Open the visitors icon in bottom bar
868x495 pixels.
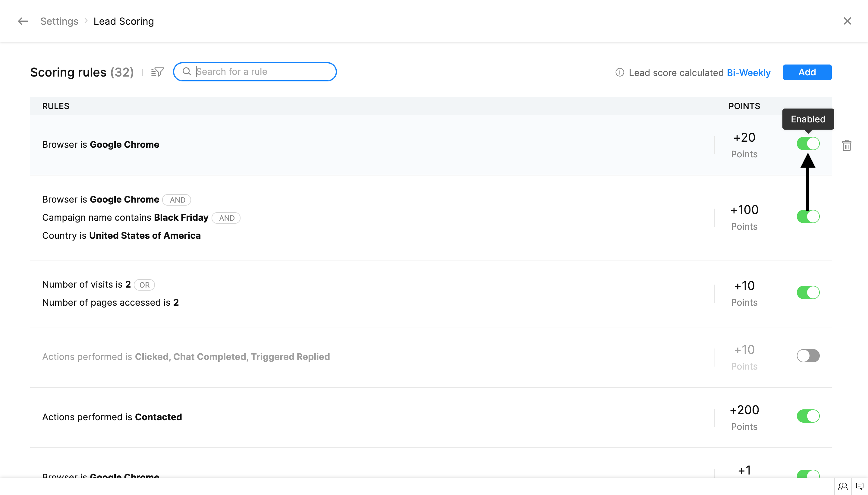[x=842, y=486]
